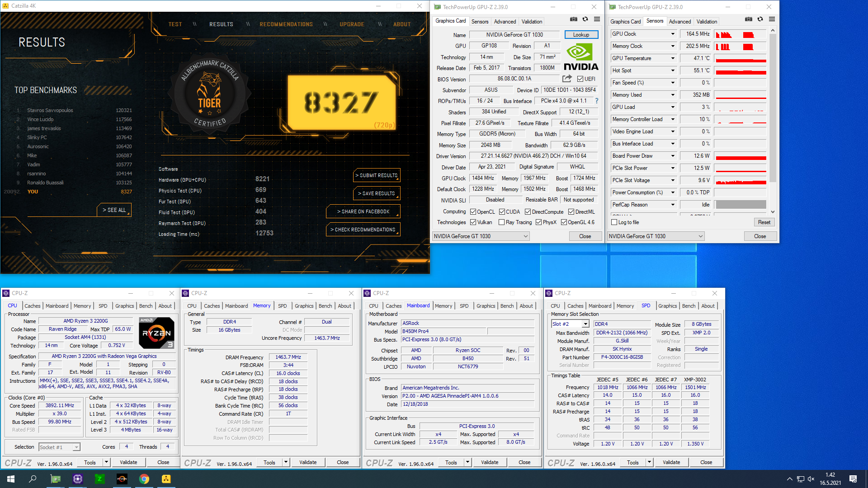Click SEE ALL under top benchmarks
Screen dimensions: 868x488
[x=114, y=210]
